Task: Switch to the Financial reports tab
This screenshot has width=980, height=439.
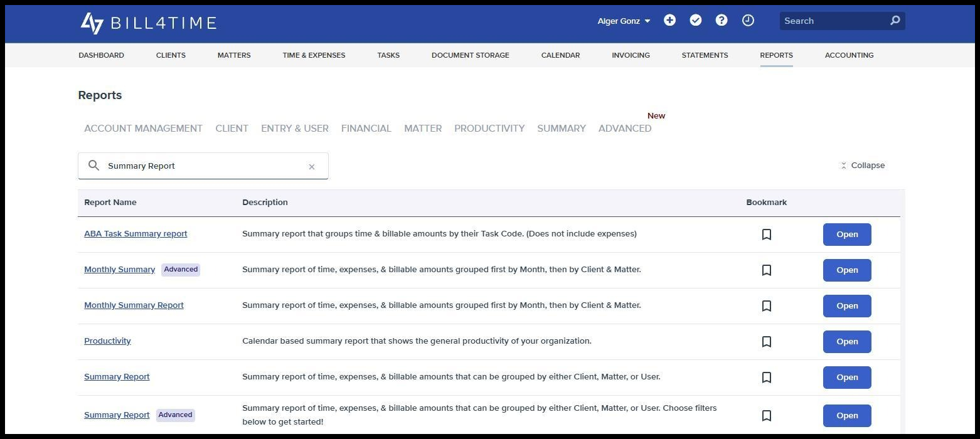Action: click(x=366, y=129)
